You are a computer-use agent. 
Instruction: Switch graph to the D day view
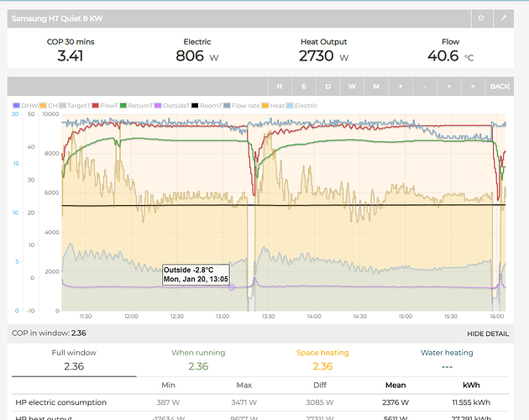[x=328, y=87]
